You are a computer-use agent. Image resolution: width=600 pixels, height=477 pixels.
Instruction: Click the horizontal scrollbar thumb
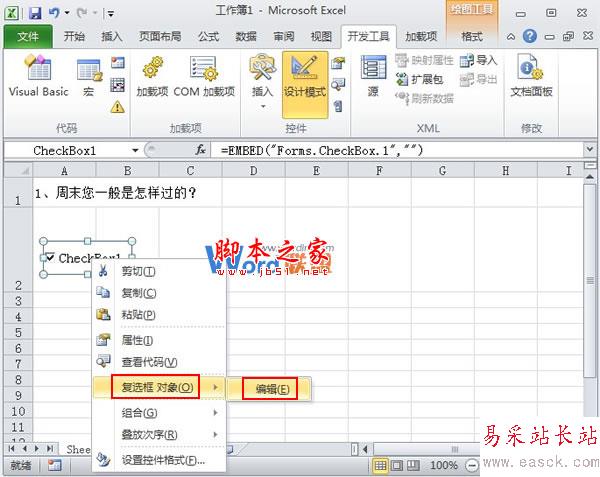[455, 449]
